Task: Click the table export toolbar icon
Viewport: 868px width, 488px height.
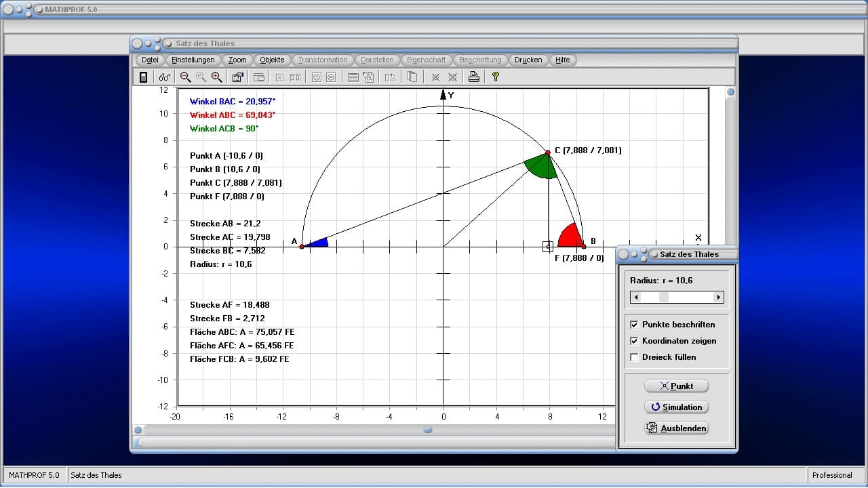Action: pyautogui.click(x=368, y=77)
